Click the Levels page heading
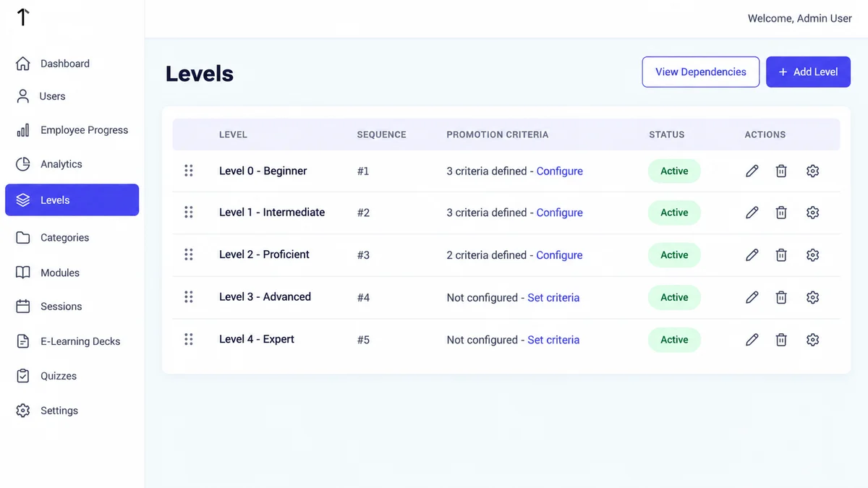Image resolution: width=868 pixels, height=488 pixels. (200, 74)
